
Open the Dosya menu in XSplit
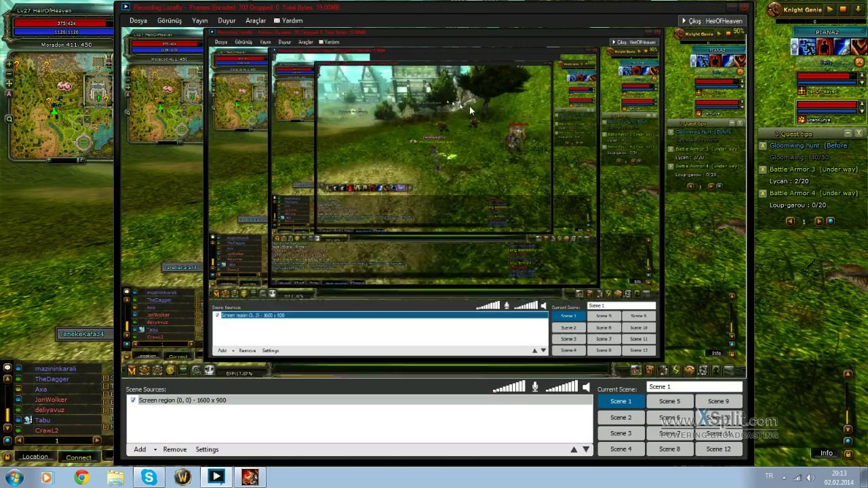coord(138,21)
